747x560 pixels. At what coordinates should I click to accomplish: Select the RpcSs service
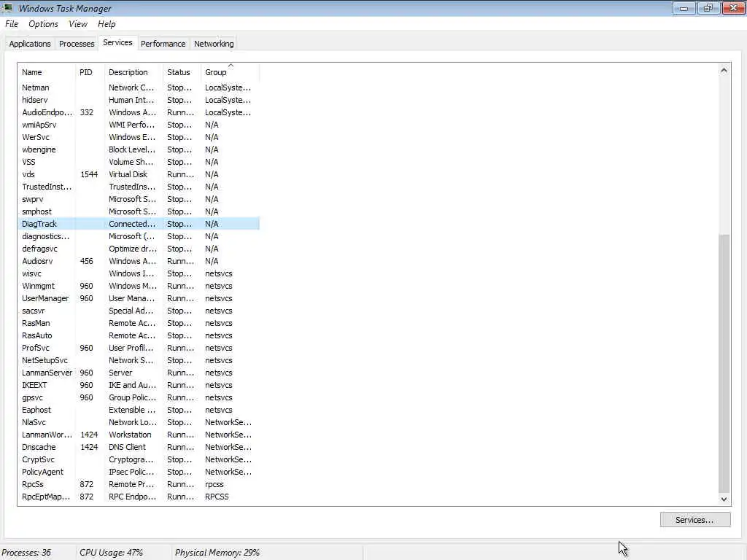pos(139,484)
